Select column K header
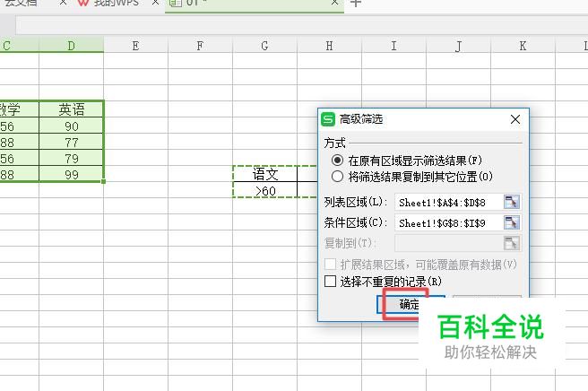The width and height of the screenshot is (588, 391). point(523,46)
